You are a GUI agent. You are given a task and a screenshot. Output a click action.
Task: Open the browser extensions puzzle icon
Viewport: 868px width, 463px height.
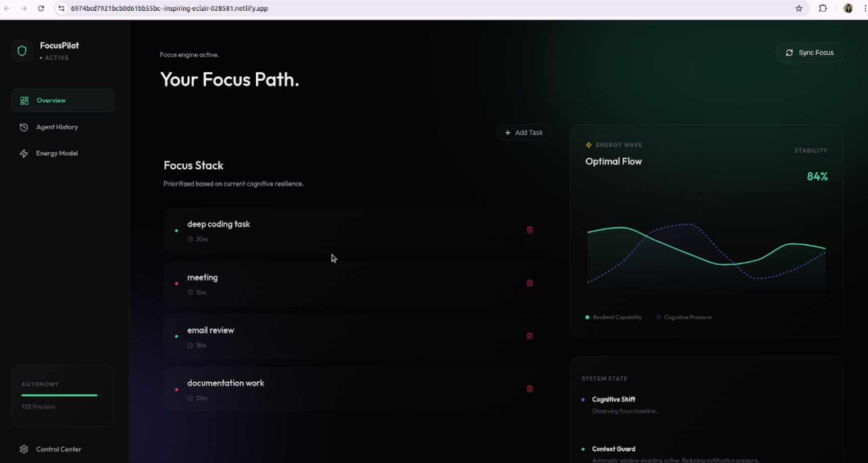[823, 8]
